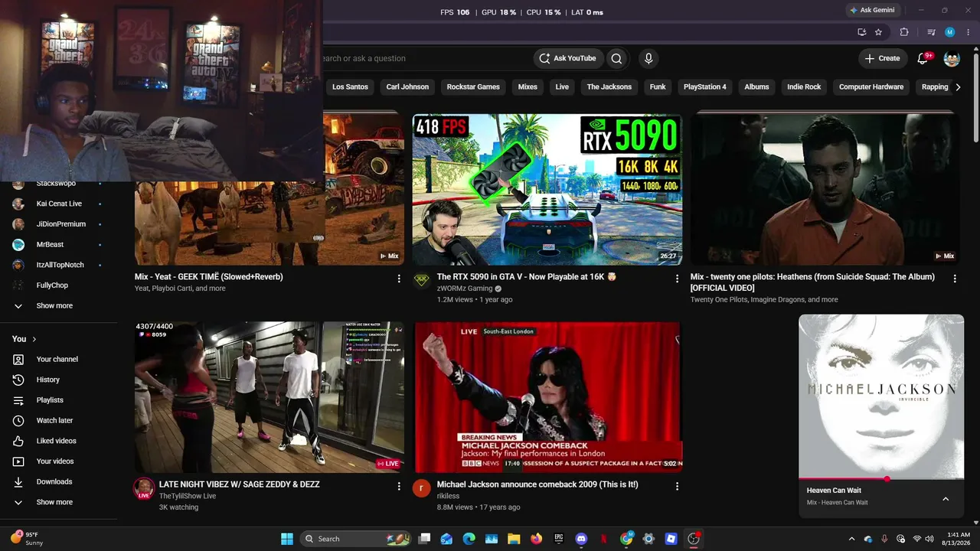The image size is (980, 551).
Task: Open options for LATE NIGHT VIBEZ stream
Action: click(399, 486)
